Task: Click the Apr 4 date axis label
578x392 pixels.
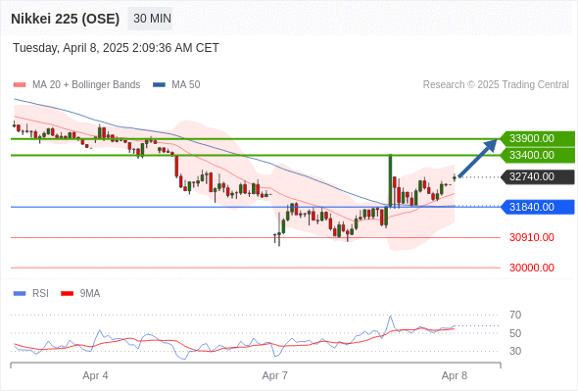Action: click(x=95, y=375)
